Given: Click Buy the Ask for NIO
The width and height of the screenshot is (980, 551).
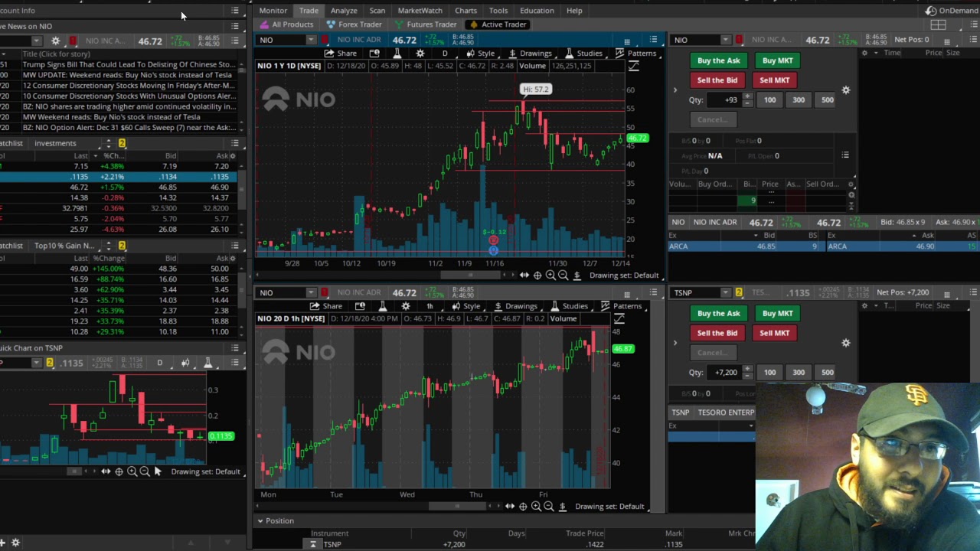Looking at the screenshot, I should click(x=719, y=60).
